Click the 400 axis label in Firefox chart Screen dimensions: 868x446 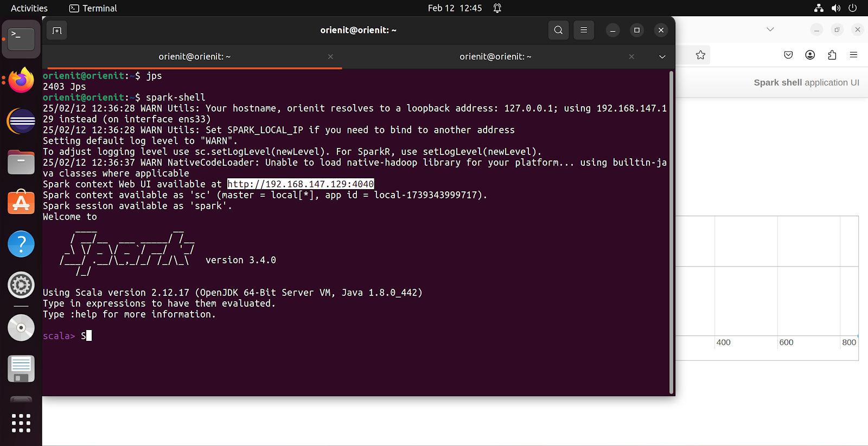click(723, 342)
